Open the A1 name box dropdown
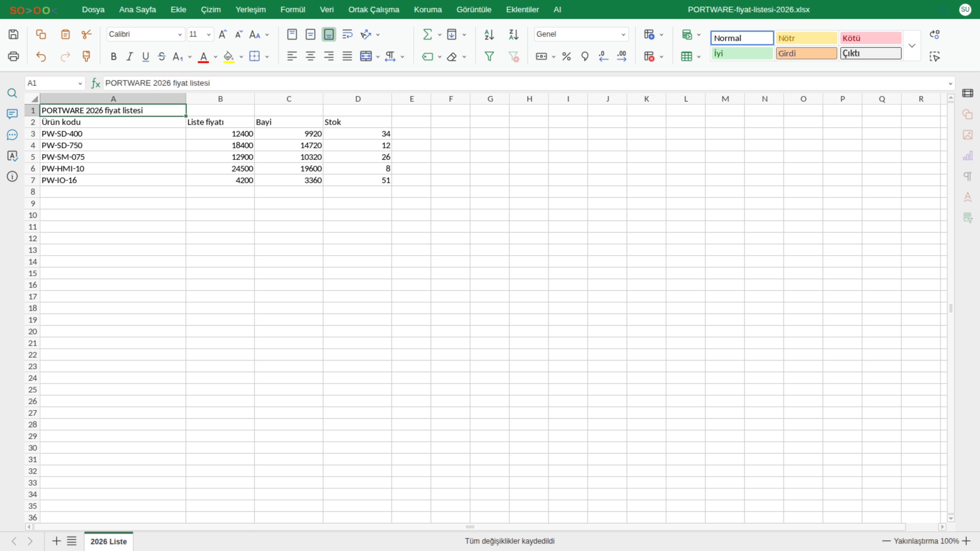Viewport: 980px width, 551px height. [x=80, y=83]
